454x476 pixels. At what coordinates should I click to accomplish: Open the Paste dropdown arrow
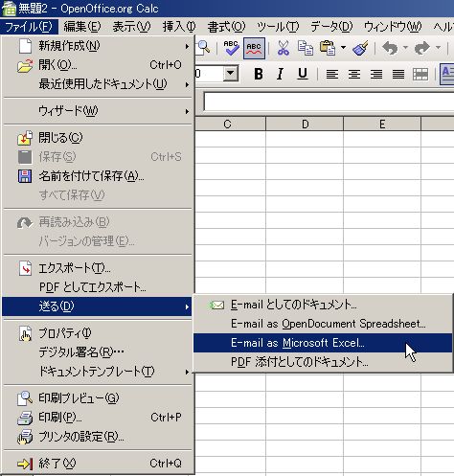point(343,48)
